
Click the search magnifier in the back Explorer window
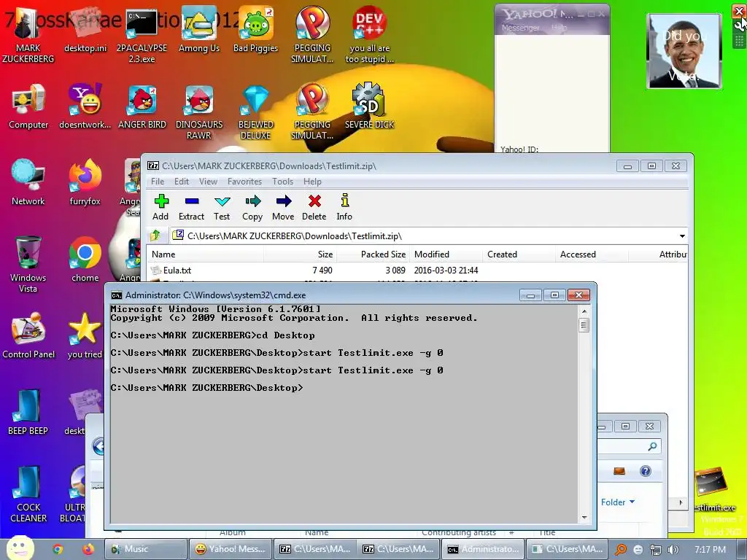(x=652, y=446)
